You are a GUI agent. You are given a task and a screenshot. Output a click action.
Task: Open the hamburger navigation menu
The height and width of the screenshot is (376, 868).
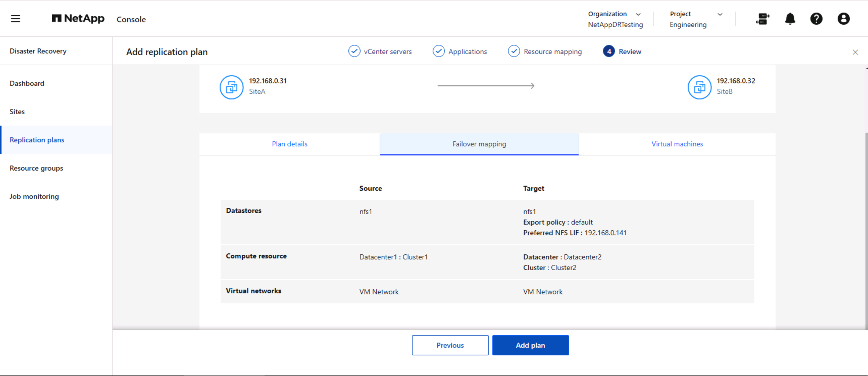pyautogui.click(x=15, y=18)
